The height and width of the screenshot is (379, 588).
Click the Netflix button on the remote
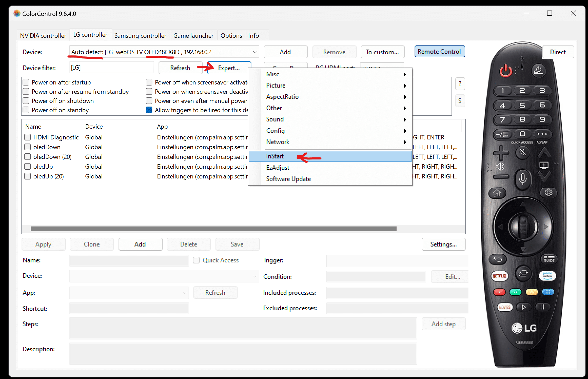point(499,276)
